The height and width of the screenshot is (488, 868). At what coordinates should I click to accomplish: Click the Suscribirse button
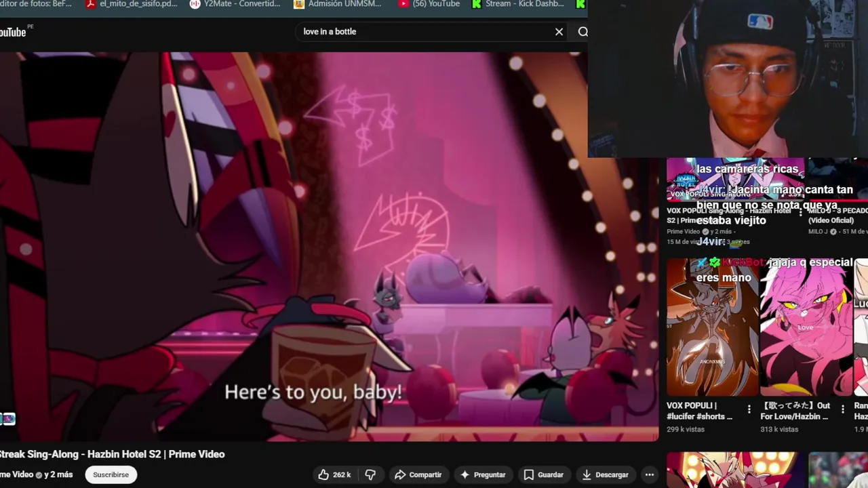(x=111, y=475)
